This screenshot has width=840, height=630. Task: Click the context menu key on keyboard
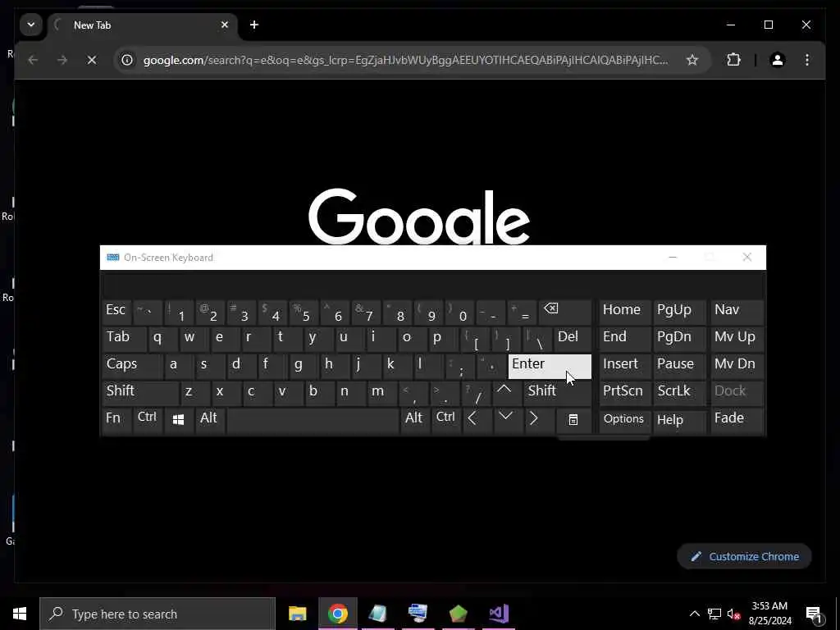point(573,419)
